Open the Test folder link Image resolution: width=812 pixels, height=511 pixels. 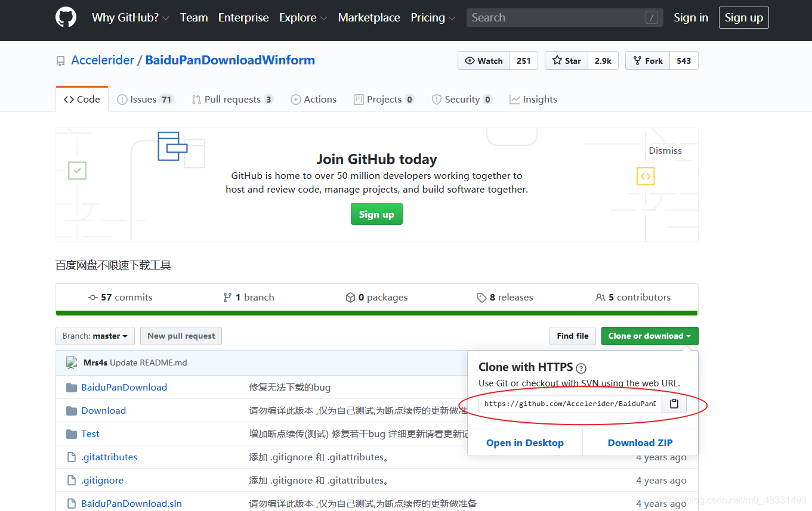tap(90, 434)
